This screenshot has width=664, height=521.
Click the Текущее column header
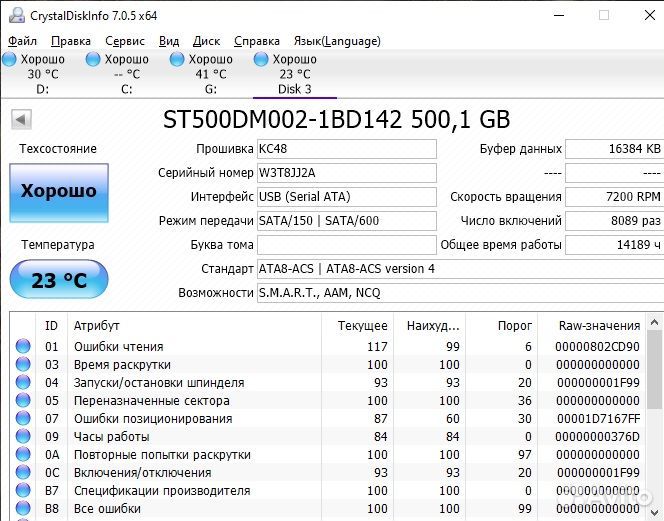[x=357, y=326]
